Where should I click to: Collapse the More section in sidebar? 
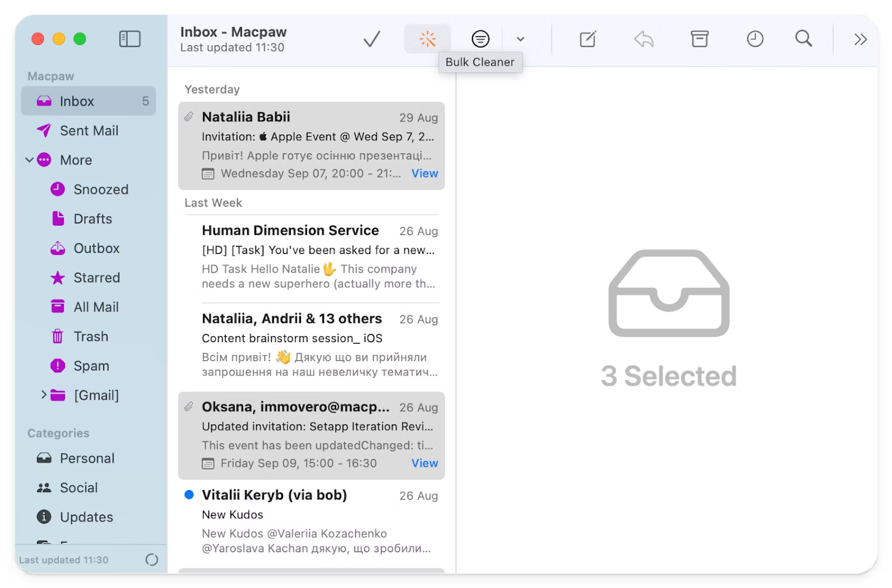click(x=28, y=159)
